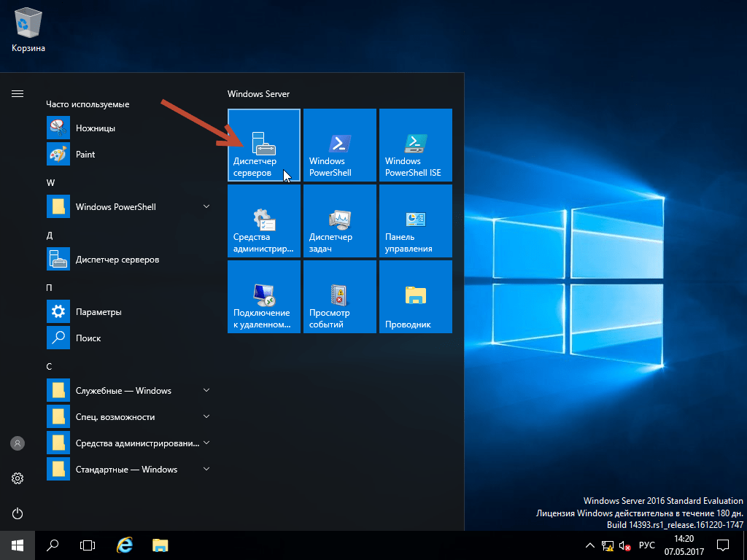Click the hamburger menu at top of Start

coord(18,94)
